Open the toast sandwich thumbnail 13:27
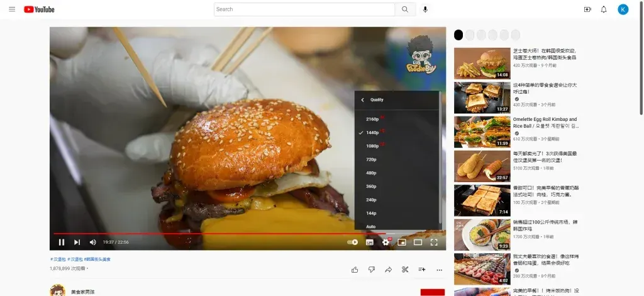The image size is (644, 296). 482,98
